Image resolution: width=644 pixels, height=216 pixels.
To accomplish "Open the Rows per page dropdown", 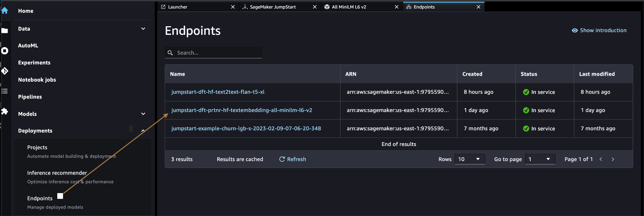I will [470, 159].
